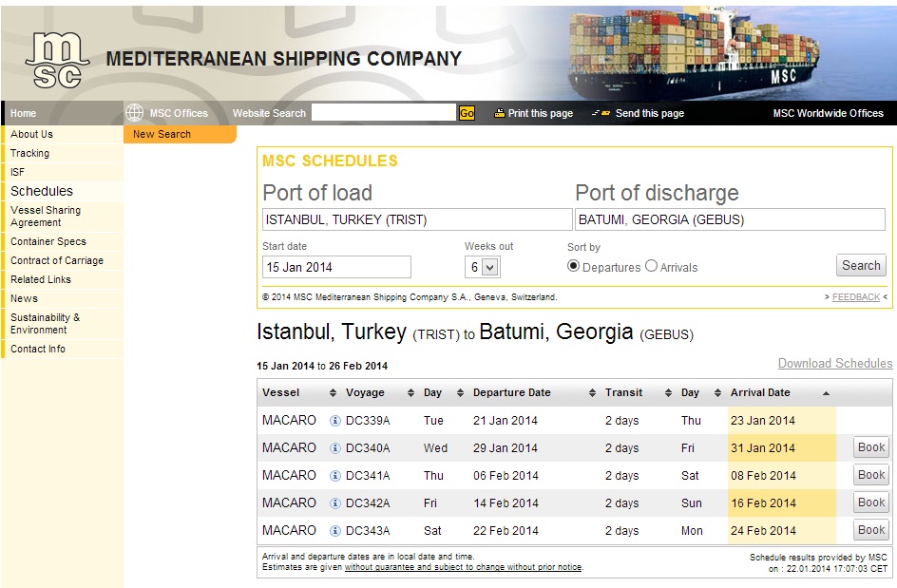Click the Port of load input field
Viewport: 897px width, 588px height.
click(x=417, y=219)
